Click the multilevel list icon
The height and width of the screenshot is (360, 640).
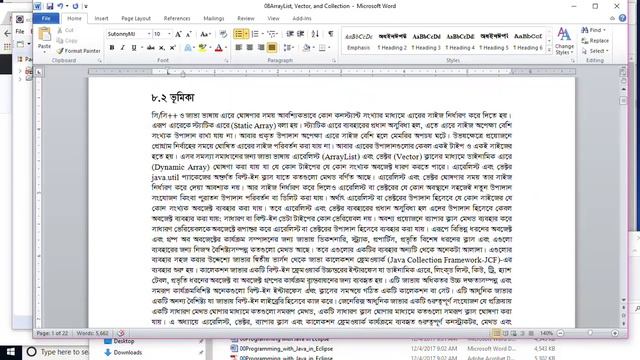(272, 34)
